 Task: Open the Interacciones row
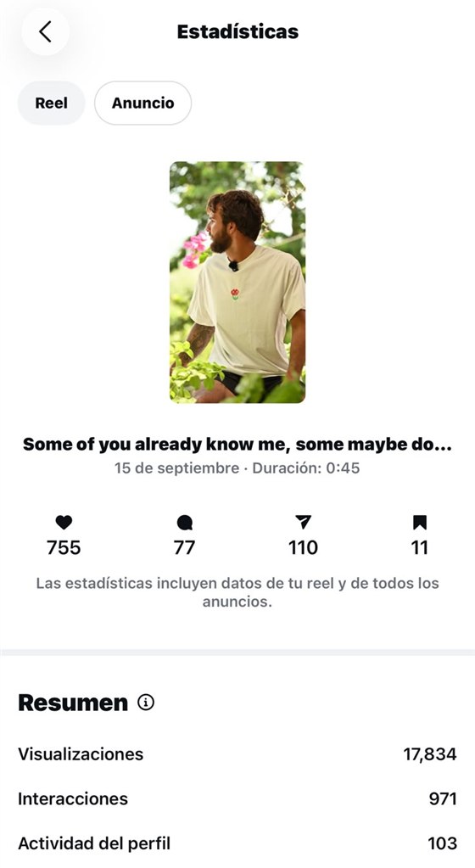pyautogui.click(x=237, y=798)
